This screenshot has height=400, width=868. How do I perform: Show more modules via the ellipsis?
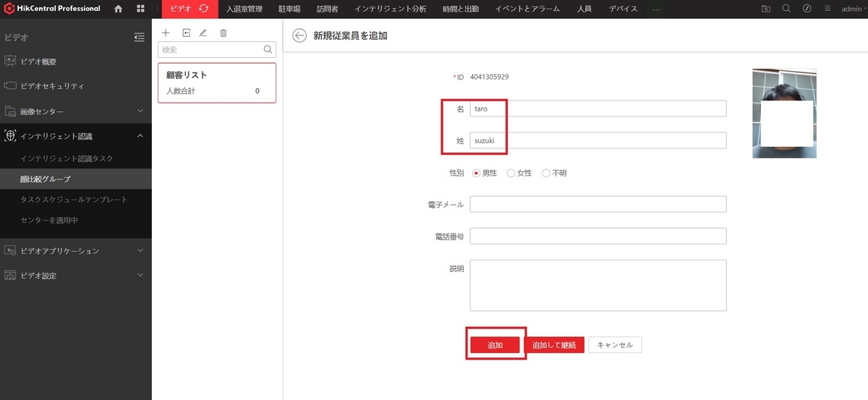tap(656, 9)
